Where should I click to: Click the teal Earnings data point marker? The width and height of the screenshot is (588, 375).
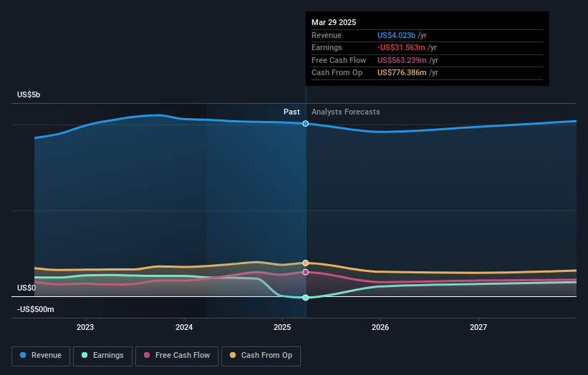coord(306,298)
